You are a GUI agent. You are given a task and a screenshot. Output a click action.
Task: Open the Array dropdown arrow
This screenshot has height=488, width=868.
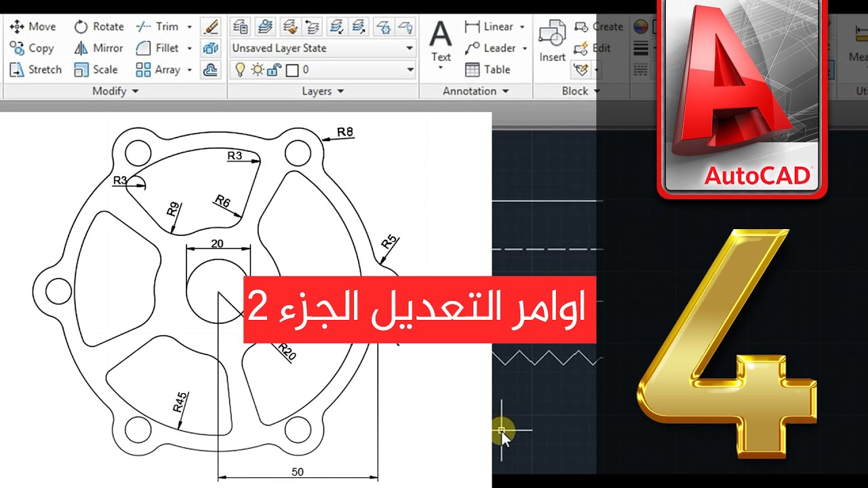(x=189, y=70)
